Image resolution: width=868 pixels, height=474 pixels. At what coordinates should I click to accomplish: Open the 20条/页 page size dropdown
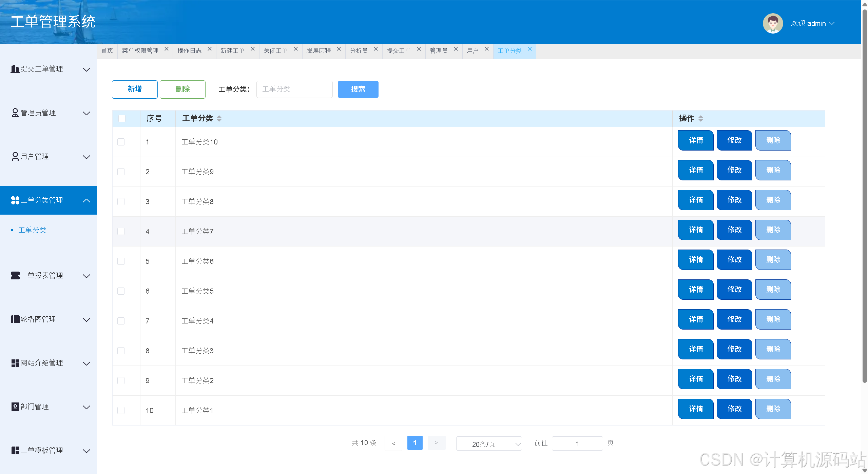(488, 444)
